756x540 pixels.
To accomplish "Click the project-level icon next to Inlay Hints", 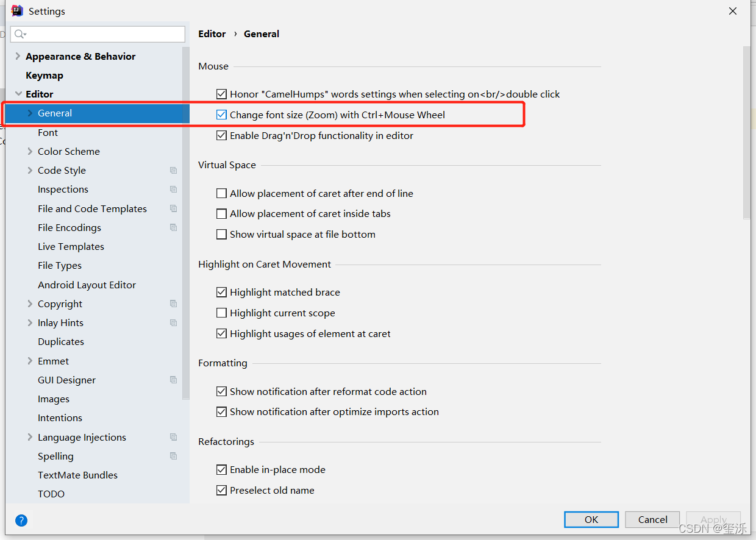I will [174, 322].
